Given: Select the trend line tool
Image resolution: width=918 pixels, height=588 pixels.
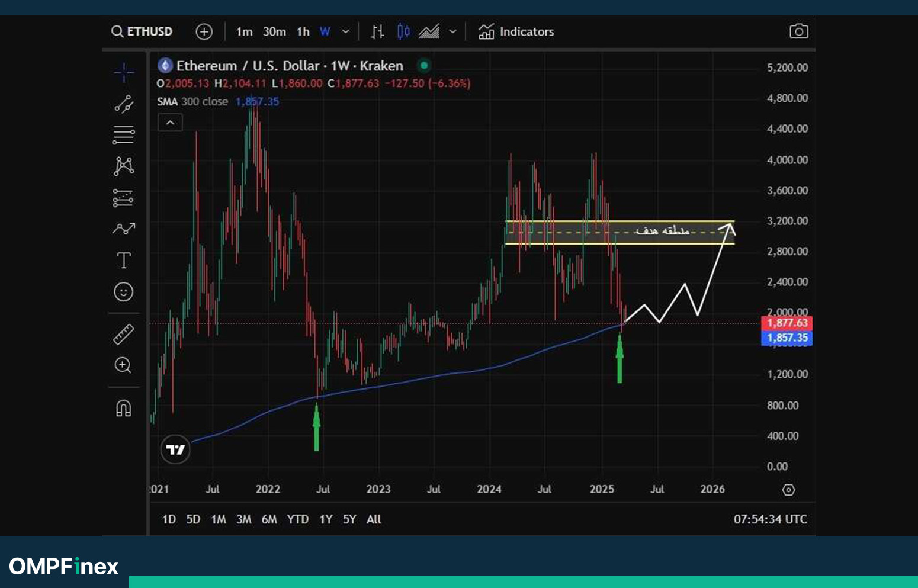Looking at the screenshot, I should coord(124,104).
